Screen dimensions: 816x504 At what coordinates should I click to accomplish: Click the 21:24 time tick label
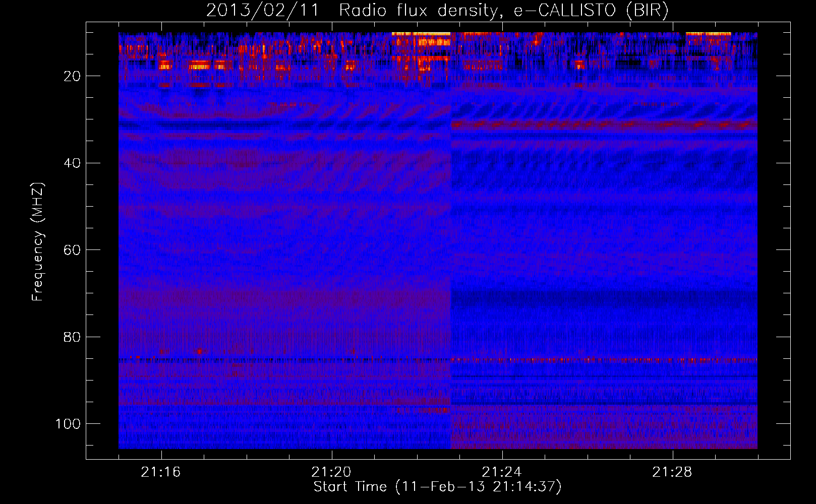502,472
